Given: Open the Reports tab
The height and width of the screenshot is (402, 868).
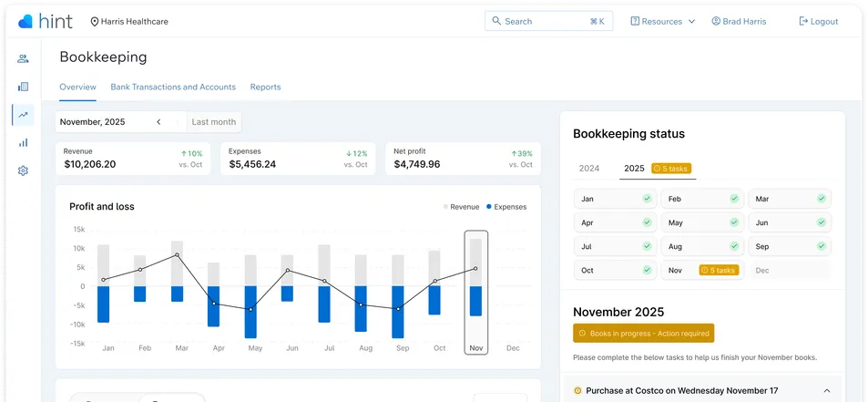Looking at the screenshot, I should pos(265,87).
